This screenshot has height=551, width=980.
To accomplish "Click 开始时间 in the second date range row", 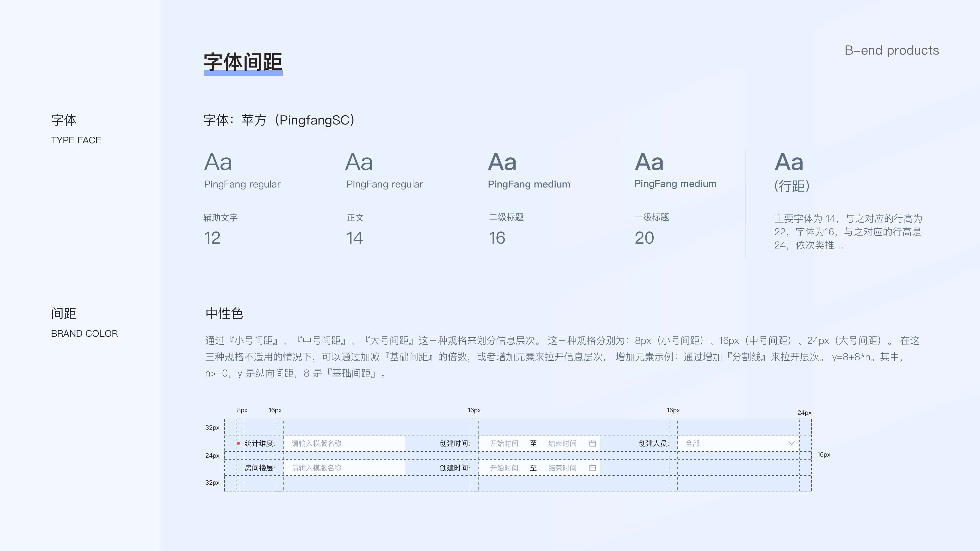I will [x=504, y=468].
